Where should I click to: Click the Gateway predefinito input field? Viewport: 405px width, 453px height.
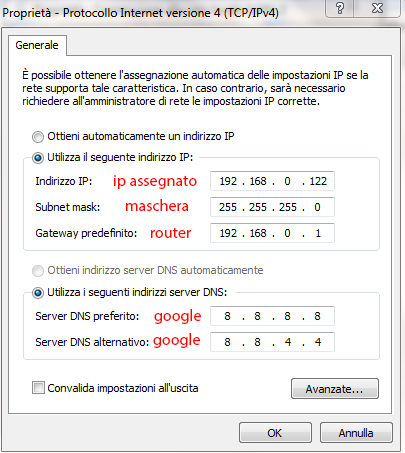[x=272, y=233]
